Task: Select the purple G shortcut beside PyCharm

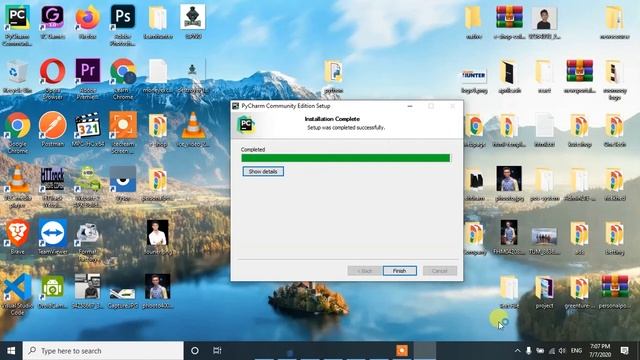Action: tap(52, 22)
